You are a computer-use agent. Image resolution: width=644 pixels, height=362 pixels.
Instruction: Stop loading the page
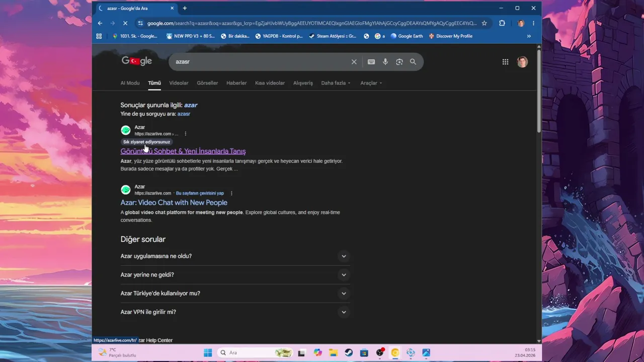(125, 23)
